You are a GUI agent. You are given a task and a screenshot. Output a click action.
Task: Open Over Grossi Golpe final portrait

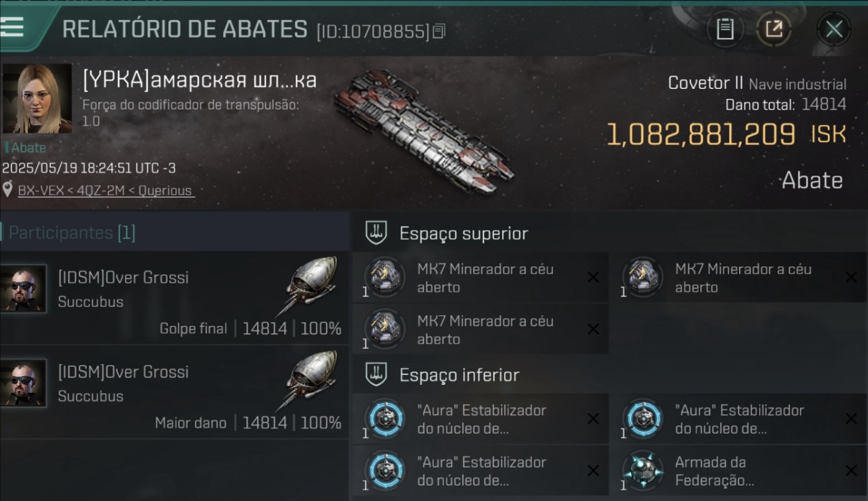pos(23,288)
